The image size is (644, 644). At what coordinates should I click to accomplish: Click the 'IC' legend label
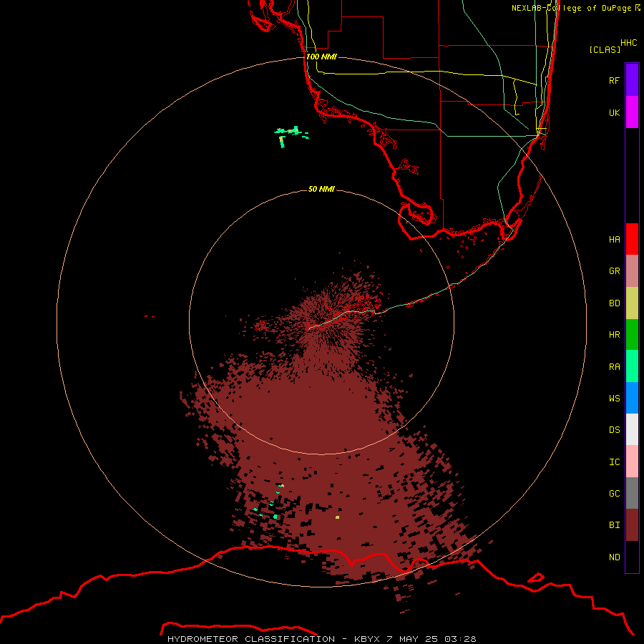click(614, 462)
